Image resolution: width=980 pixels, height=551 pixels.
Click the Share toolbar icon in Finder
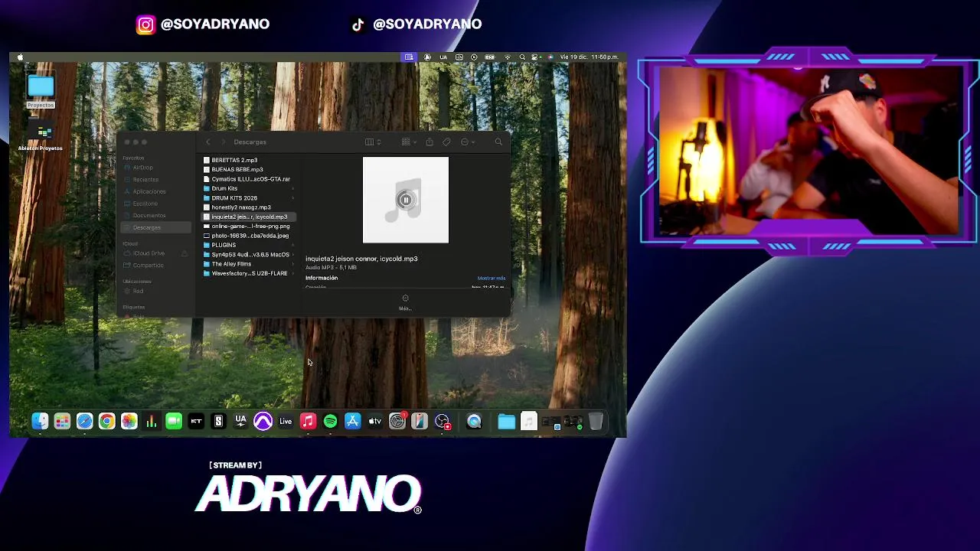pos(430,142)
